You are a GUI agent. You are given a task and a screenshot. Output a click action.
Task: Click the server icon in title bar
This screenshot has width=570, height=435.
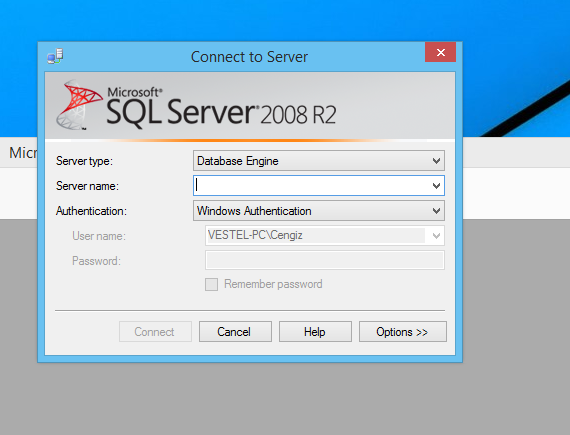[55, 56]
